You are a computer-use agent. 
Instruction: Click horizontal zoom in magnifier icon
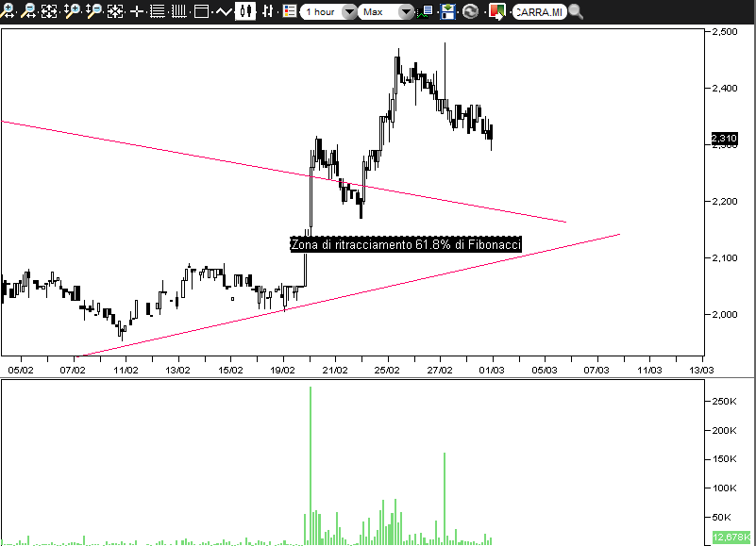(x=7, y=10)
